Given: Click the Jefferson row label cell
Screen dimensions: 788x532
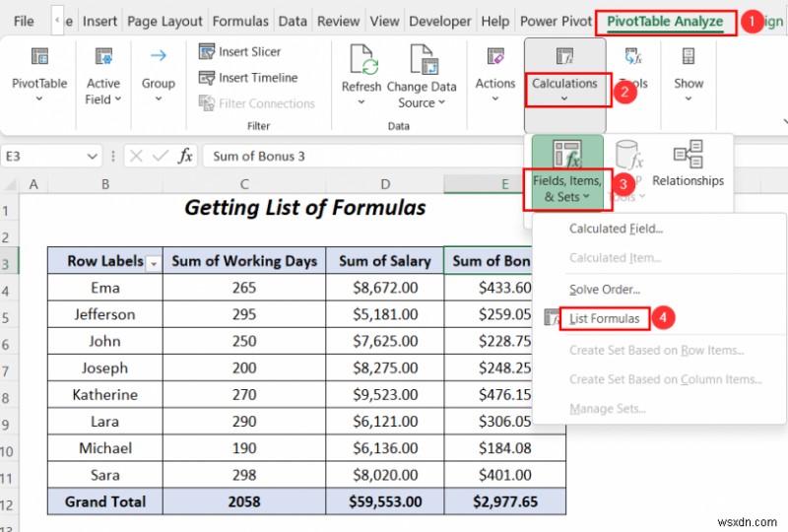Looking at the screenshot, I should click(x=105, y=314).
